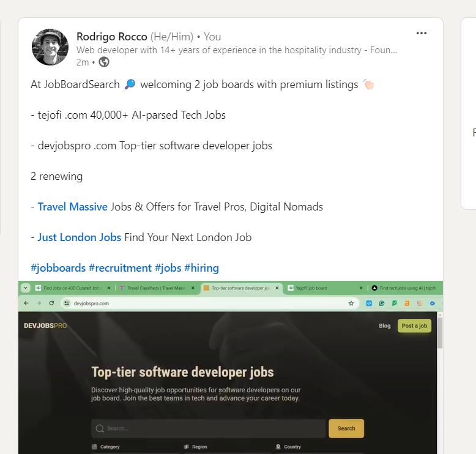This screenshot has height=454, width=476.
Task: Click the 'tejofi .com 40,000+ AI-parsed Tech Jobs' line
Action: coord(128,115)
